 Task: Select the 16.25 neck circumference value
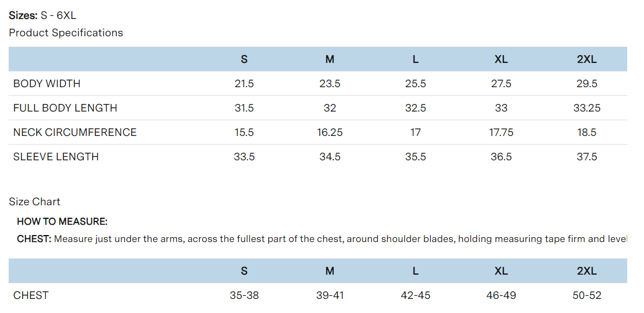point(330,132)
